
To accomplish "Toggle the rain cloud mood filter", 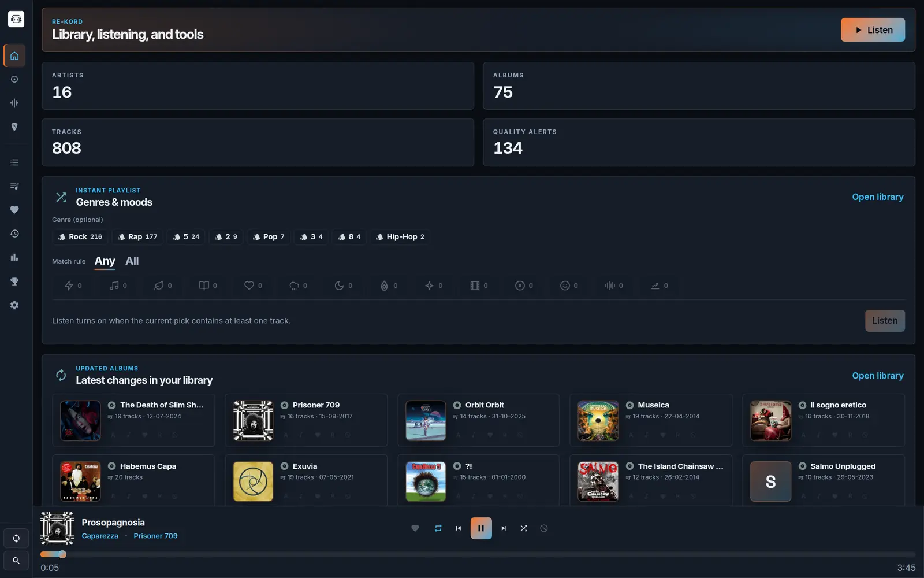I will coord(298,286).
